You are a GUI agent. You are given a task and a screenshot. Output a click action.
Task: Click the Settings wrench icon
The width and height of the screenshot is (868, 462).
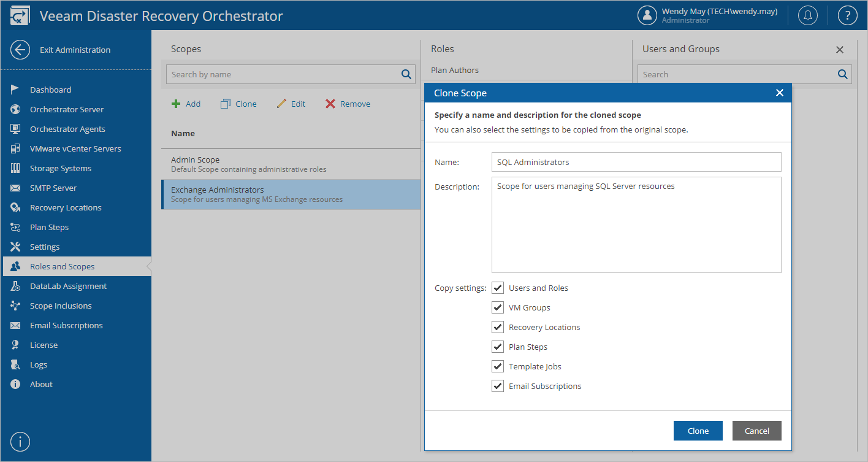pyautogui.click(x=15, y=247)
